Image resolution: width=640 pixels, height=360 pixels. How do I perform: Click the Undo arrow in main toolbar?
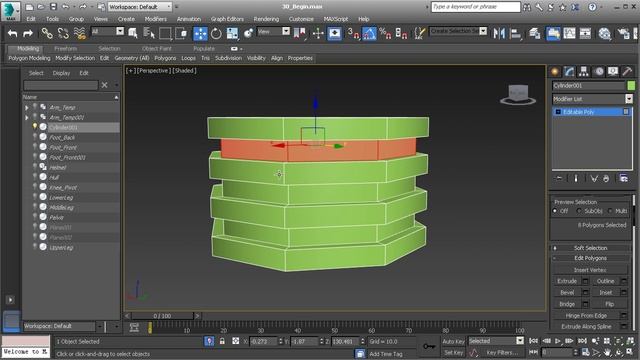pos(13,33)
